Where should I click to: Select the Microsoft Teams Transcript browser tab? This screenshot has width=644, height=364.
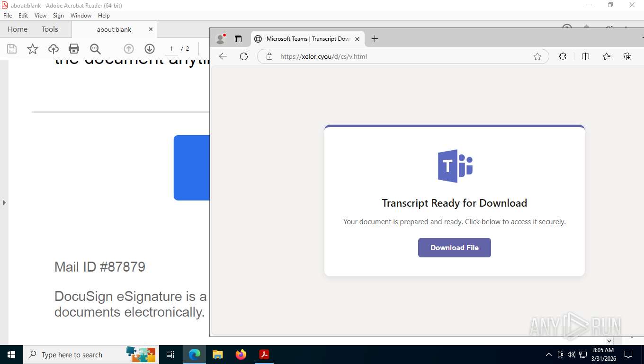click(x=308, y=39)
